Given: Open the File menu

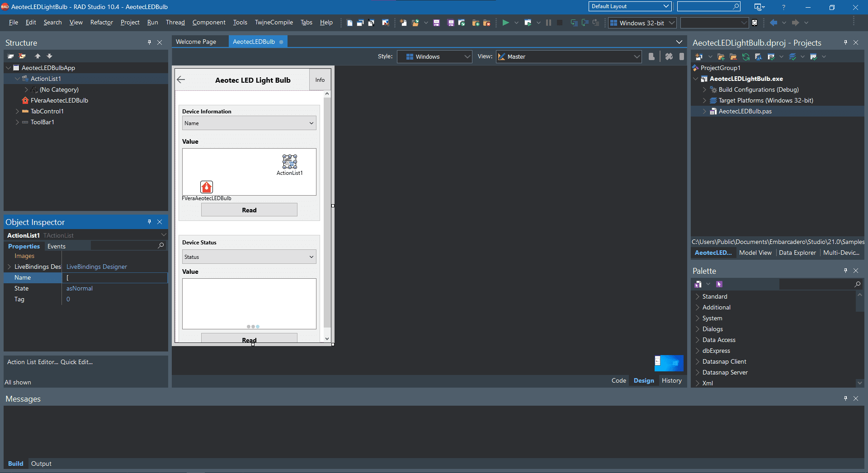Looking at the screenshot, I should pyautogui.click(x=14, y=23).
